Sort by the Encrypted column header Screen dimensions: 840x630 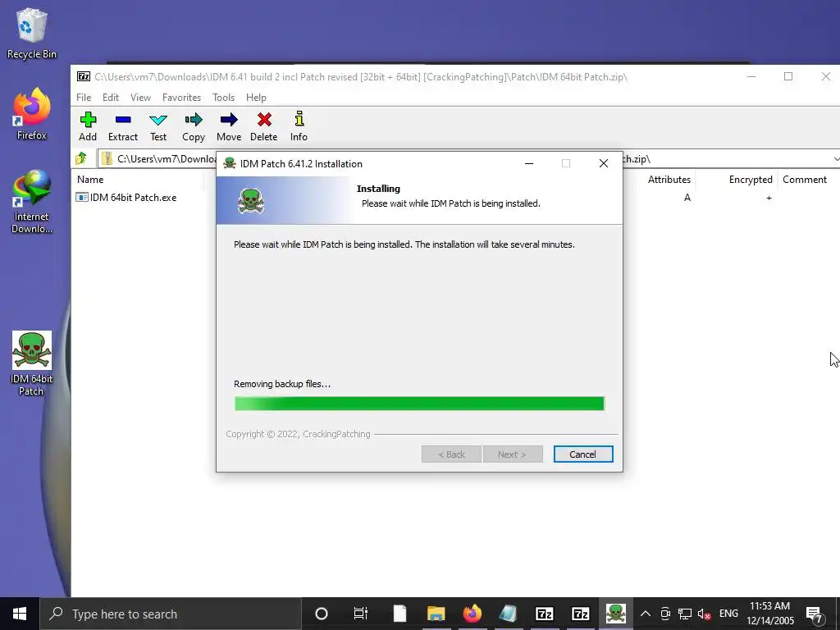(750, 180)
